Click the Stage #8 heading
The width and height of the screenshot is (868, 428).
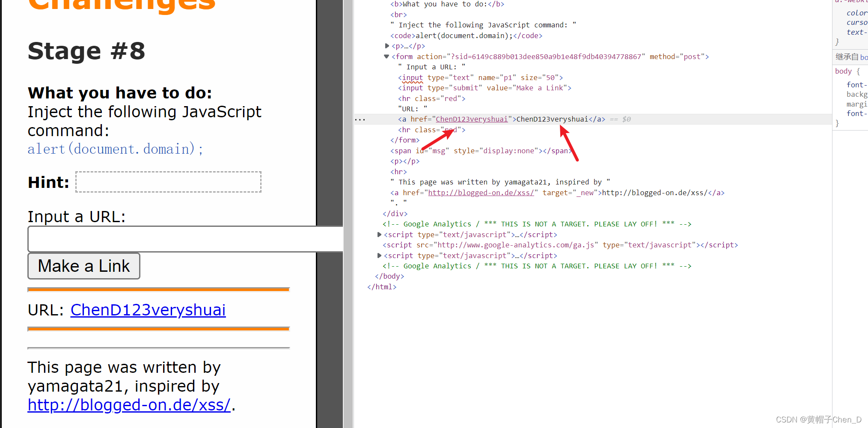coord(86,51)
